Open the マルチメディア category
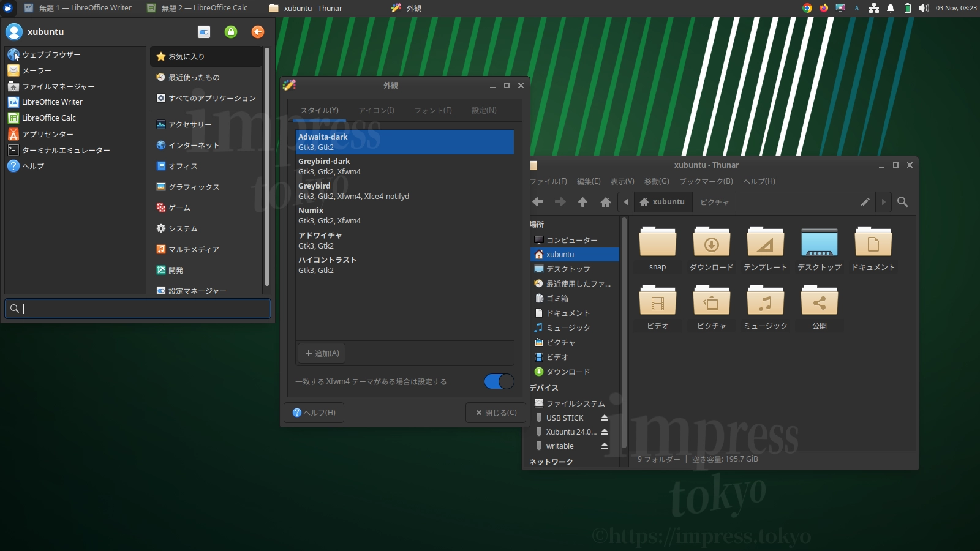This screenshot has width=980, height=551. click(x=206, y=249)
